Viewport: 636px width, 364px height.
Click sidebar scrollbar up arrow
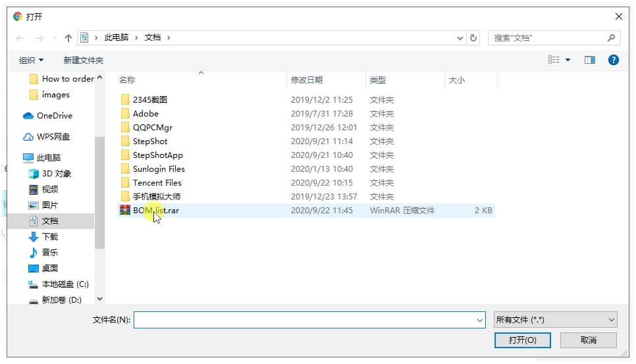[100, 77]
